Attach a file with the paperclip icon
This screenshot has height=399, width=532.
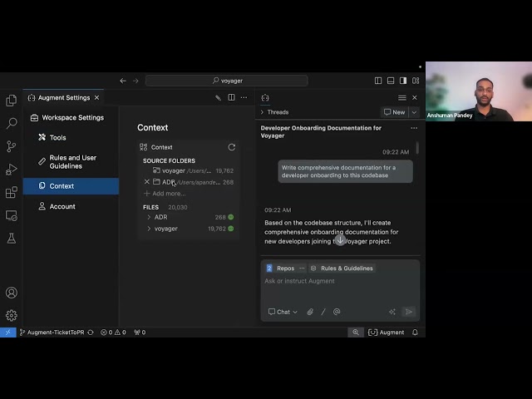(x=310, y=312)
